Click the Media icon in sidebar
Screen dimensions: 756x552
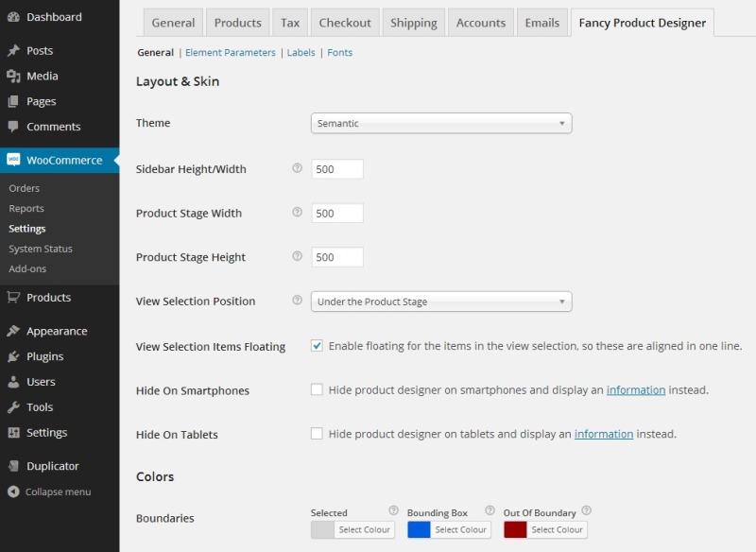(13, 77)
